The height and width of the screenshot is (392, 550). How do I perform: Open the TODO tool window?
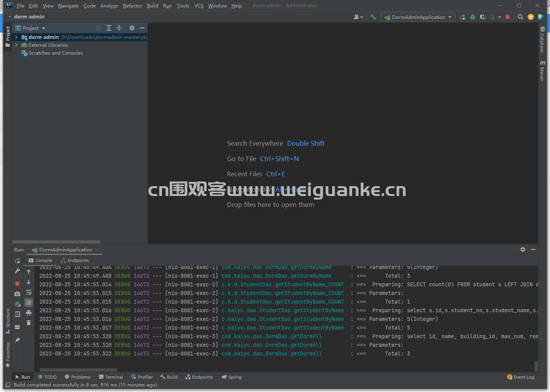pos(47,377)
